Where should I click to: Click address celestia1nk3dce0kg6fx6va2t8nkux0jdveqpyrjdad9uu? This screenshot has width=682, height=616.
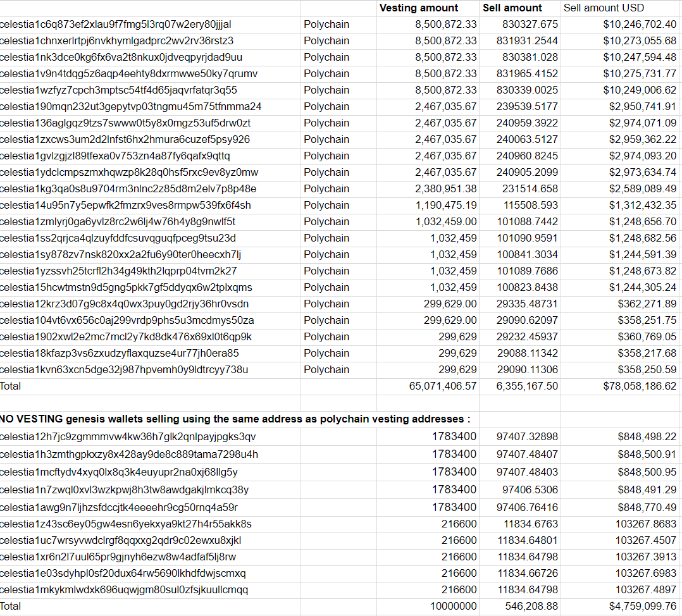(121, 58)
